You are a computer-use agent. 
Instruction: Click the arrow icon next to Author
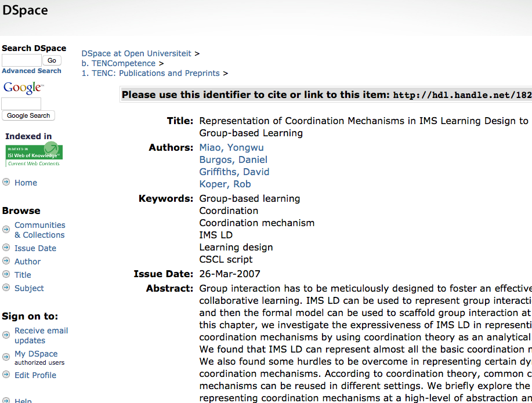6,261
